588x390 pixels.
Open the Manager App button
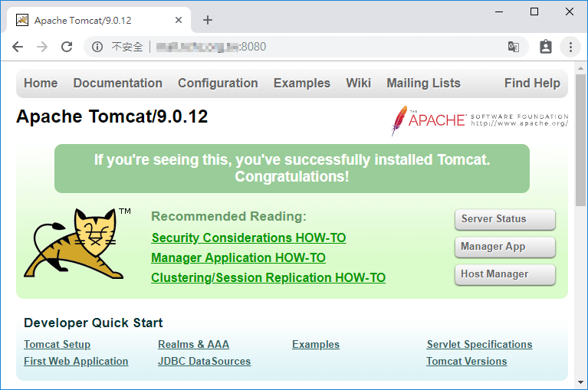point(504,247)
